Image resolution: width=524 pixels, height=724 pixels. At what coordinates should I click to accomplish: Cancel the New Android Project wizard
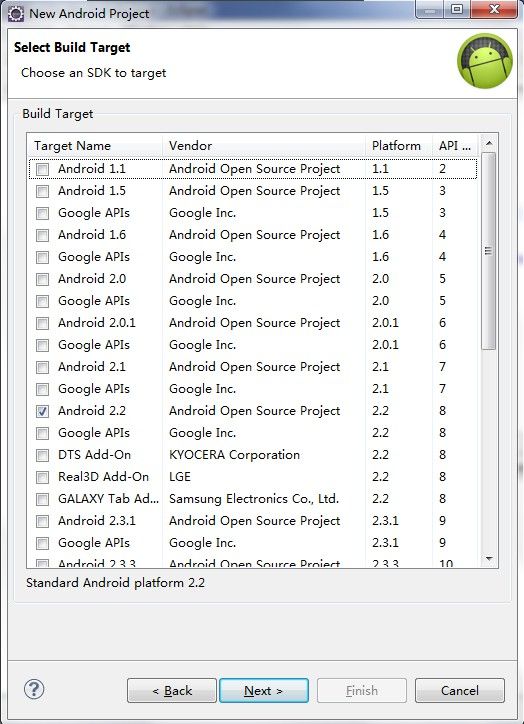[460, 691]
